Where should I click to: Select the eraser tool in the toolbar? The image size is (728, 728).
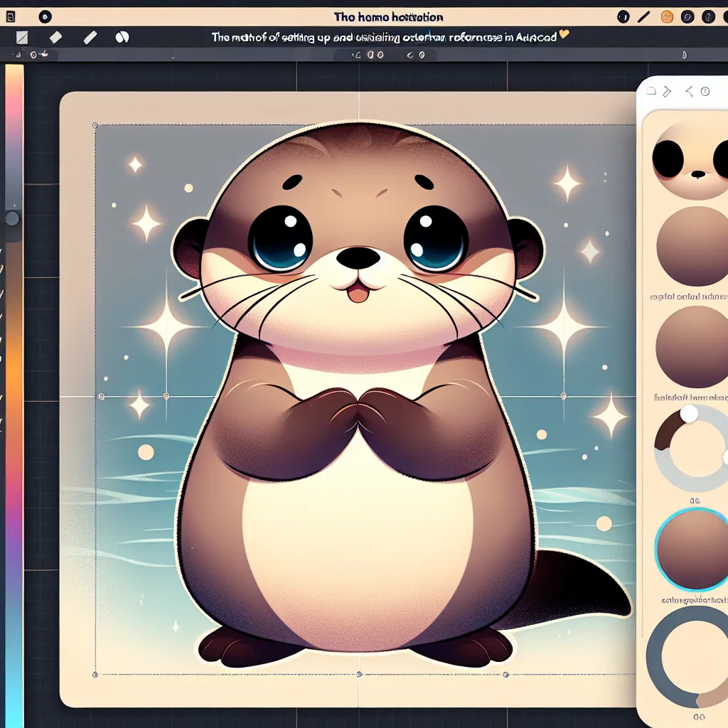(x=55, y=38)
